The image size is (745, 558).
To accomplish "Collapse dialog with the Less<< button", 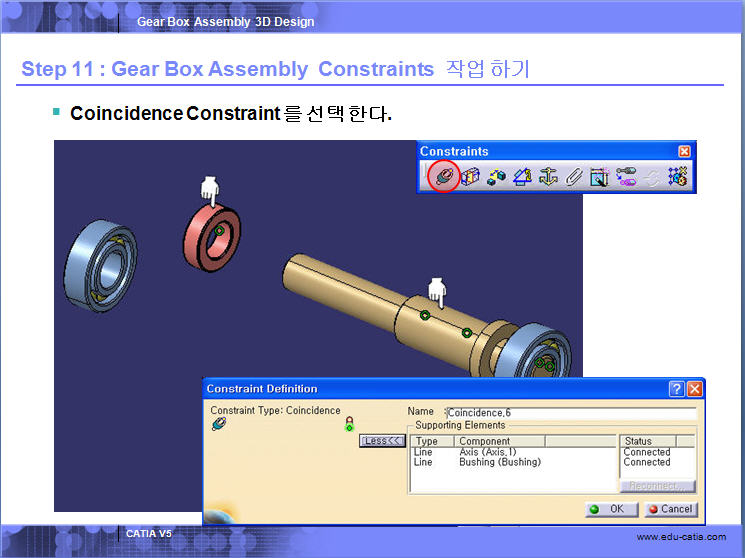I will click(382, 441).
